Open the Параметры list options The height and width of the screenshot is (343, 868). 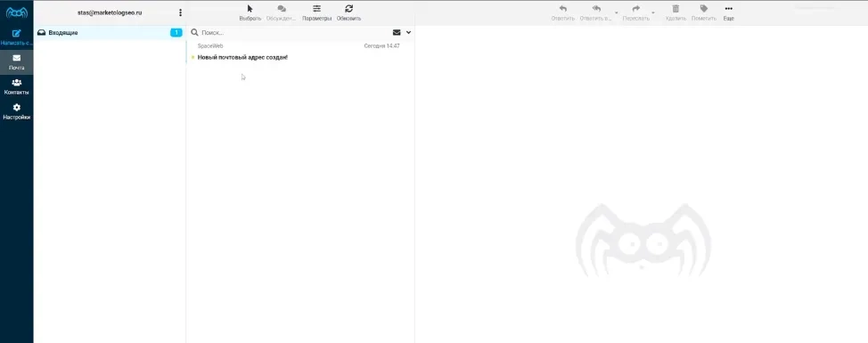click(x=316, y=12)
